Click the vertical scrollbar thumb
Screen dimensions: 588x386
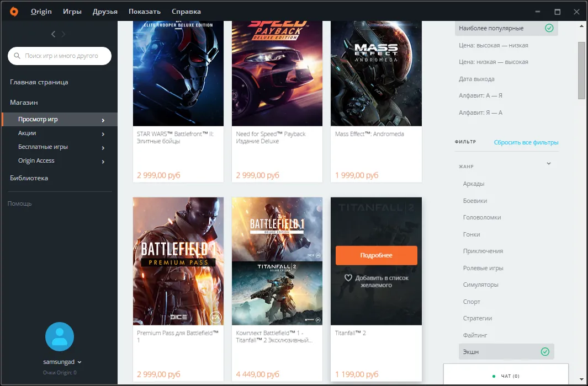pos(581,70)
